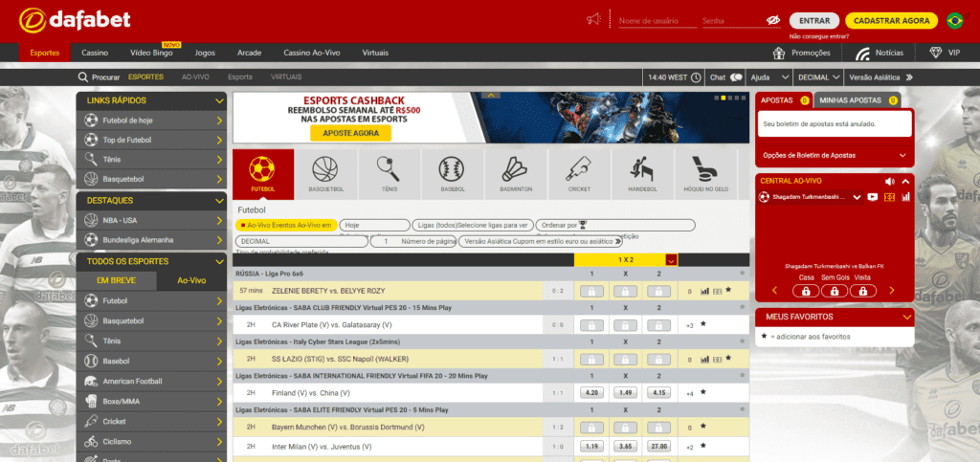The image size is (980, 462).
Task: Open the NBA - USA highlight link
Action: pyautogui.click(x=151, y=220)
